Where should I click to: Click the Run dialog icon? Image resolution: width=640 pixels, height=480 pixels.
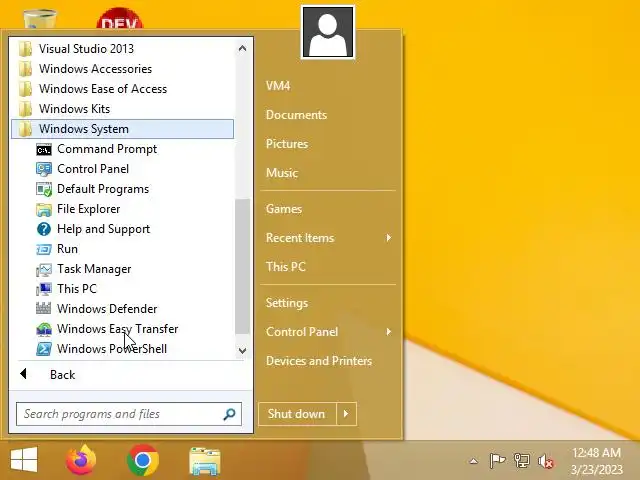(44, 249)
